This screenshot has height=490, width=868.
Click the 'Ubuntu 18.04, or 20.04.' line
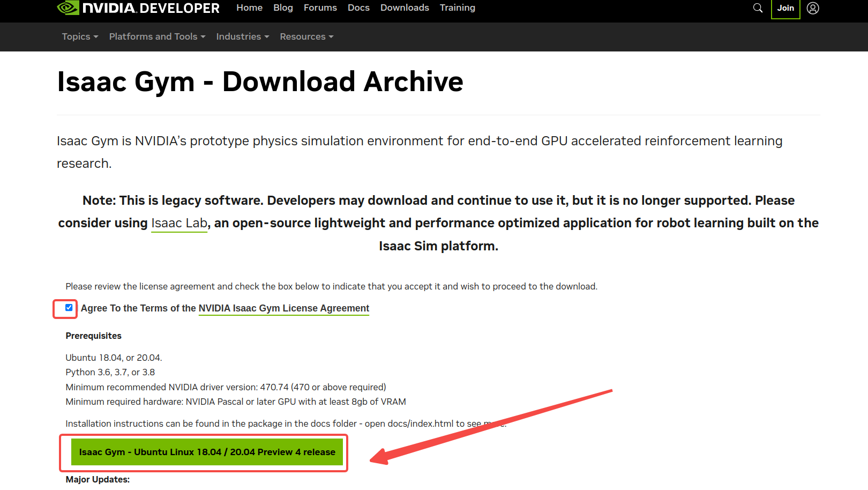pyautogui.click(x=114, y=358)
